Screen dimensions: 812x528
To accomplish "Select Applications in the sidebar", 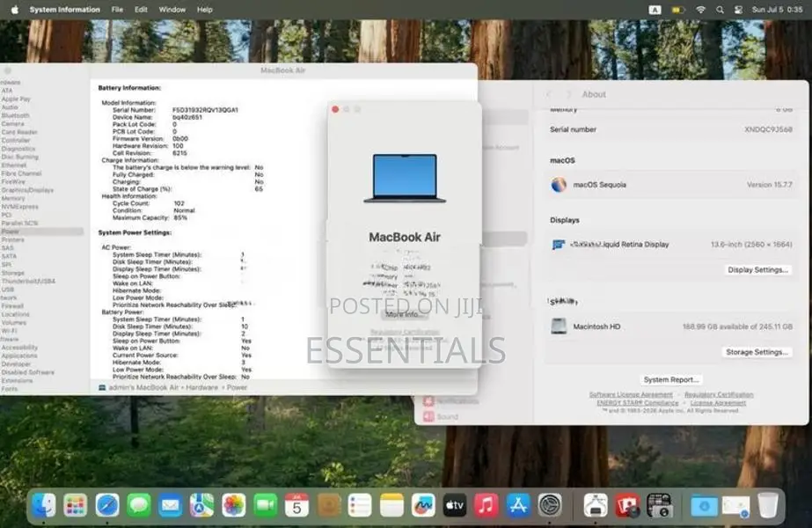I will pos(19,356).
